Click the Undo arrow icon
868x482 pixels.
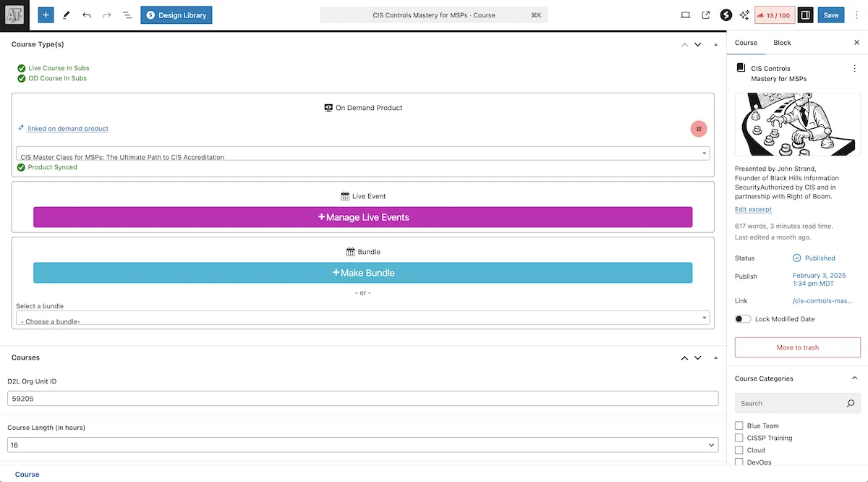point(87,15)
